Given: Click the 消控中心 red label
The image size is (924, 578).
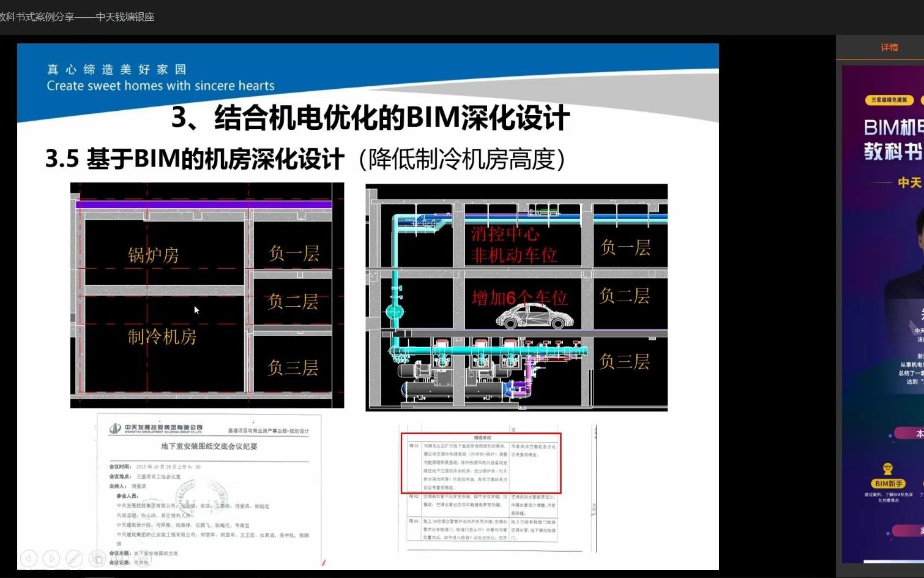Looking at the screenshot, I should click(505, 234).
